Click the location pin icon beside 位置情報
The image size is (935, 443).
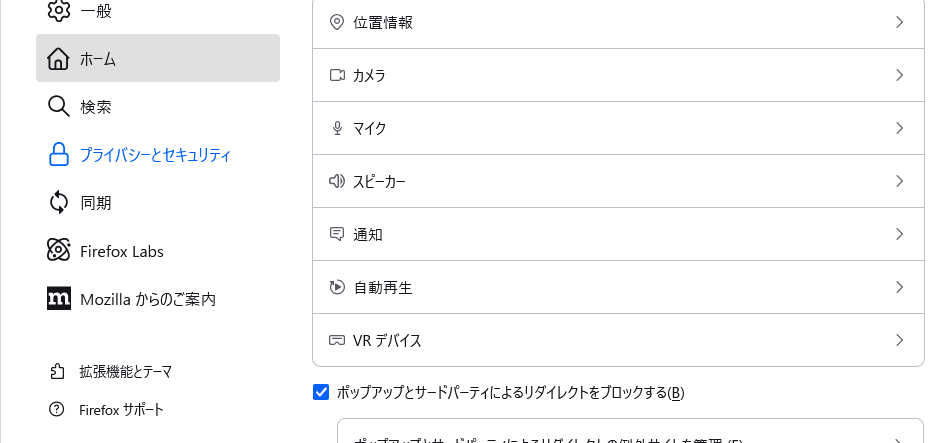point(337,22)
